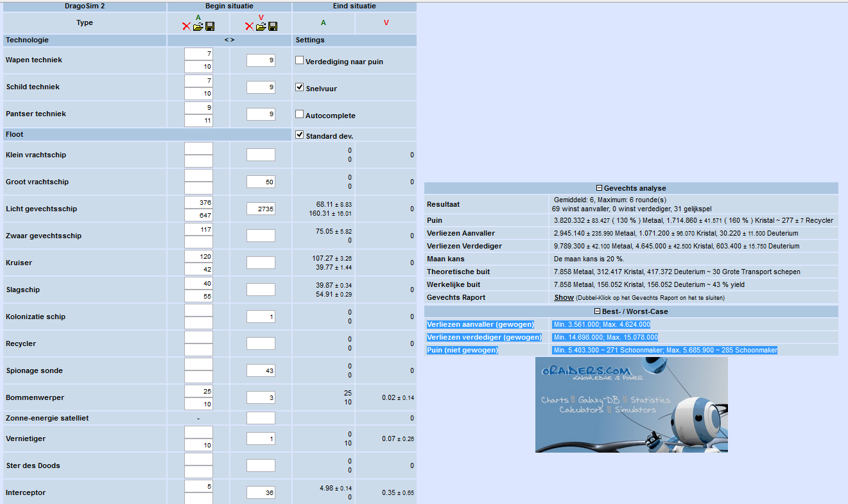848x504 pixels.
Task: Select text 'De maan kans is 20 %.'
Action: [590, 259]
